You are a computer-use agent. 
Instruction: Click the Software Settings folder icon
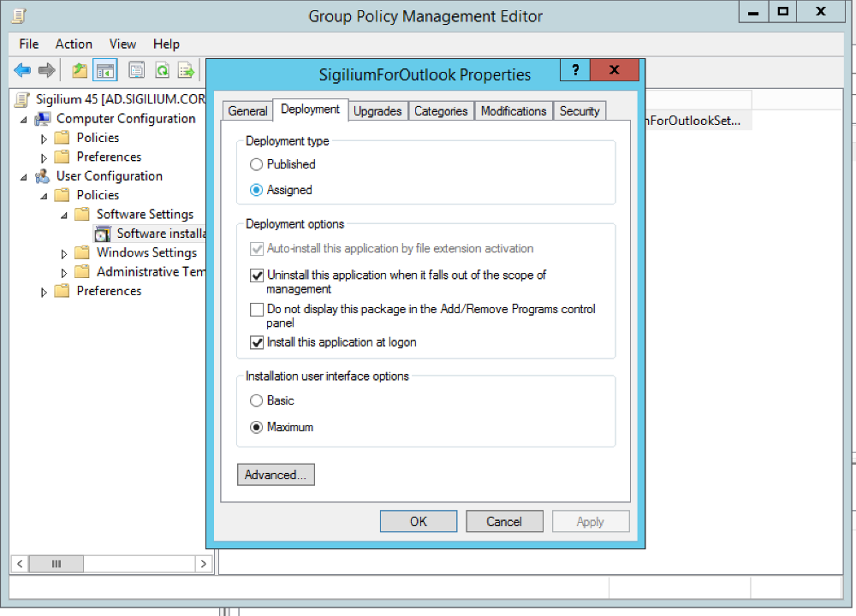click(82, 215)
